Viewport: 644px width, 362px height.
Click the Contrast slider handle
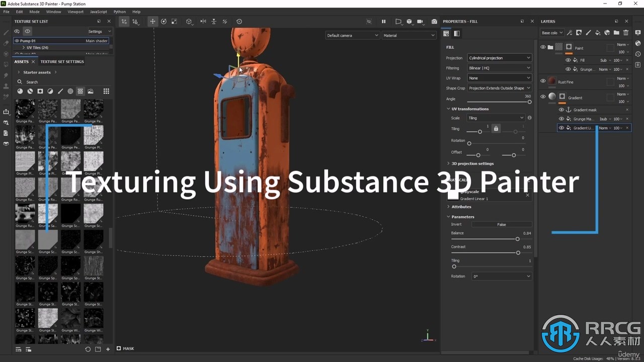518,252
